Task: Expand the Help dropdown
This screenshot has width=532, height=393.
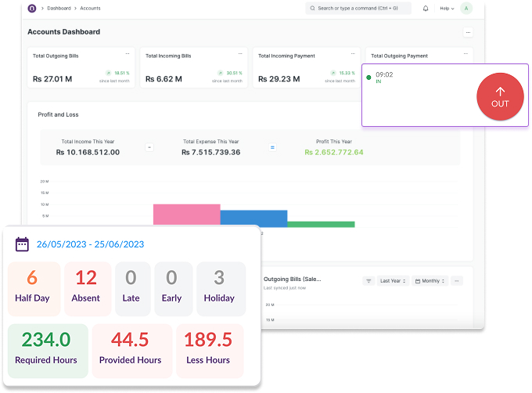Action: (x=446, y=9)
